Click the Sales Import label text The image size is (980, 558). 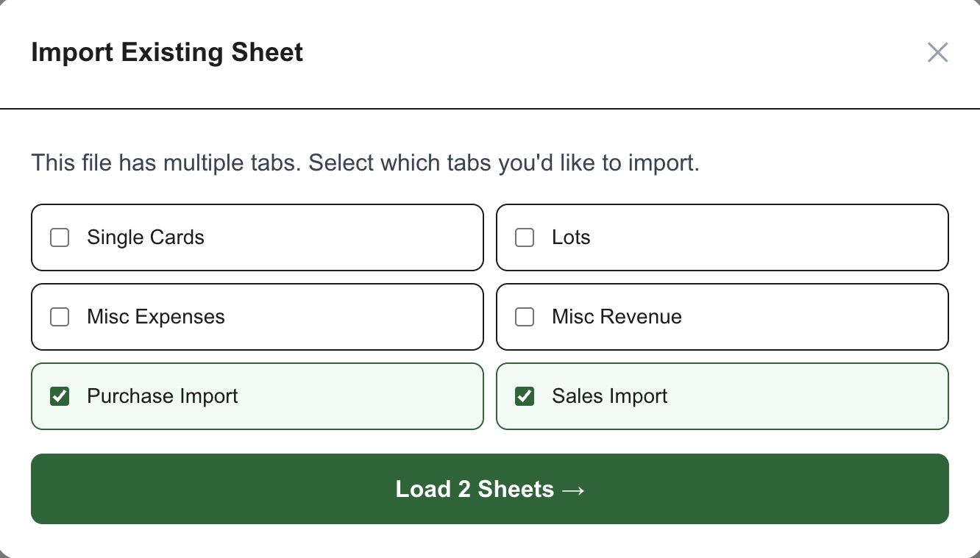click(x=610, y=396)
